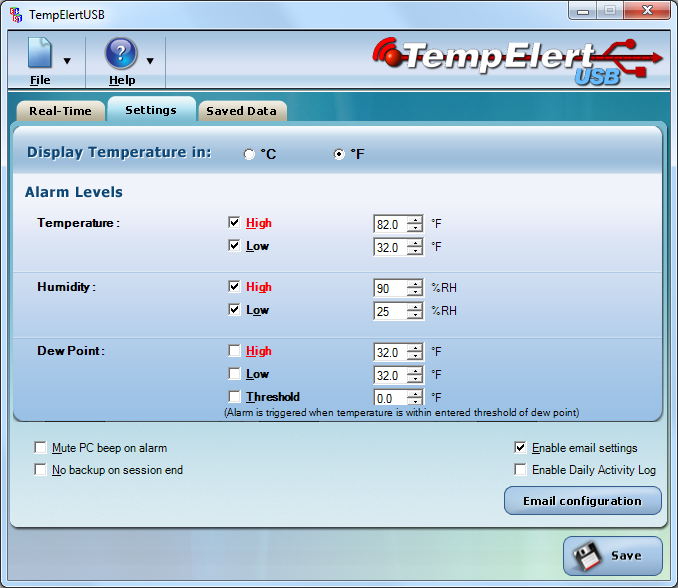Click Humidity High value field 90
Image resolution: width=678 pixels, height=588 pixels.
pyautogui.click(x=390, y=288)
